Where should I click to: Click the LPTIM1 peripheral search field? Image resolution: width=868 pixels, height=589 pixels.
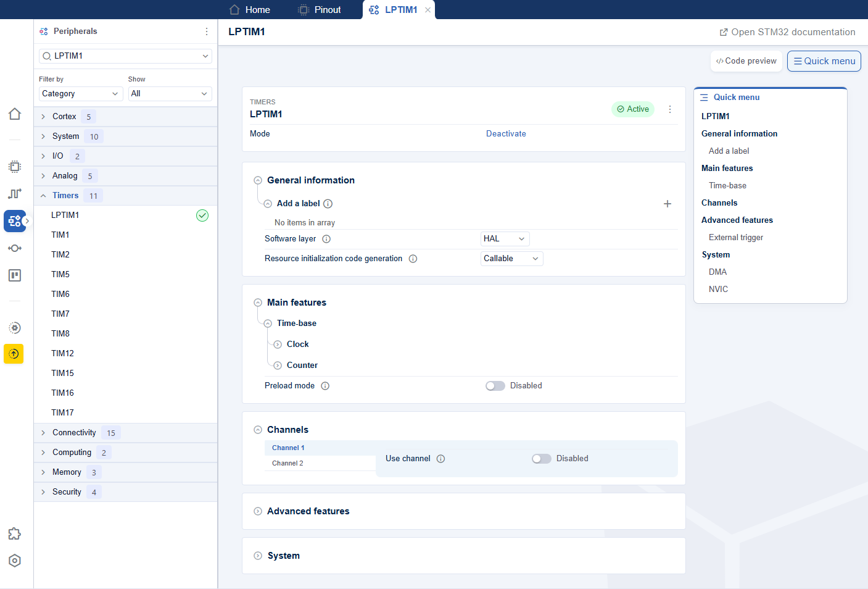(125, 56)
